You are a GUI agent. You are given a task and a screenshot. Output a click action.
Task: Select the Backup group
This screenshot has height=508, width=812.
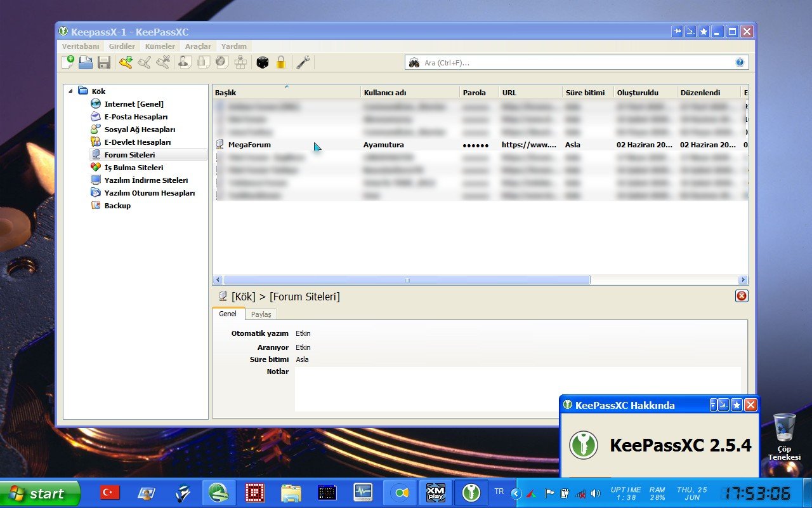[117, 206]
